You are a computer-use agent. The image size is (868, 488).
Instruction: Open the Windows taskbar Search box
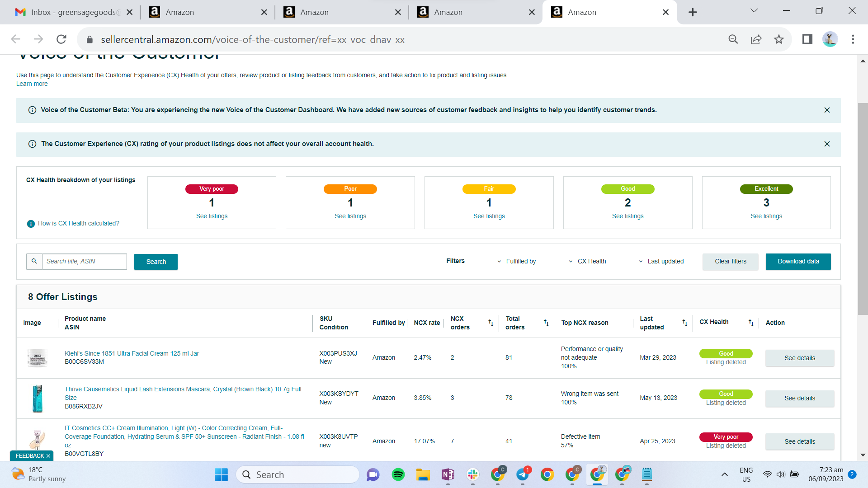[x=297, y=474]
